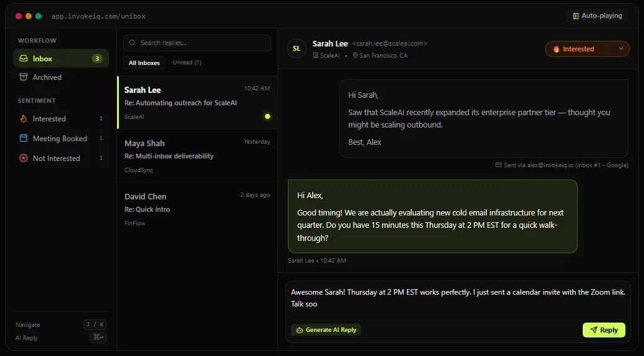Click the app.invokeiq.com/unibox address text
The image size is (644, 356).
pos(98,16)
